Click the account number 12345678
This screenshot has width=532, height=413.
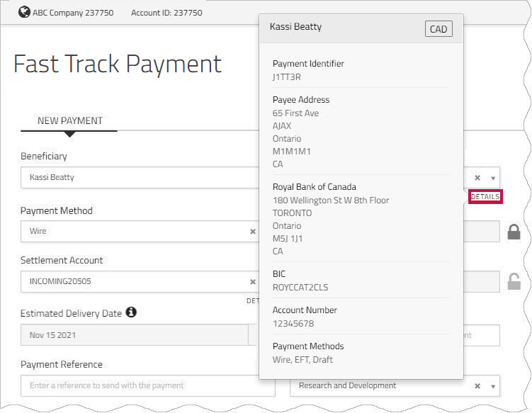coord(293,324)
